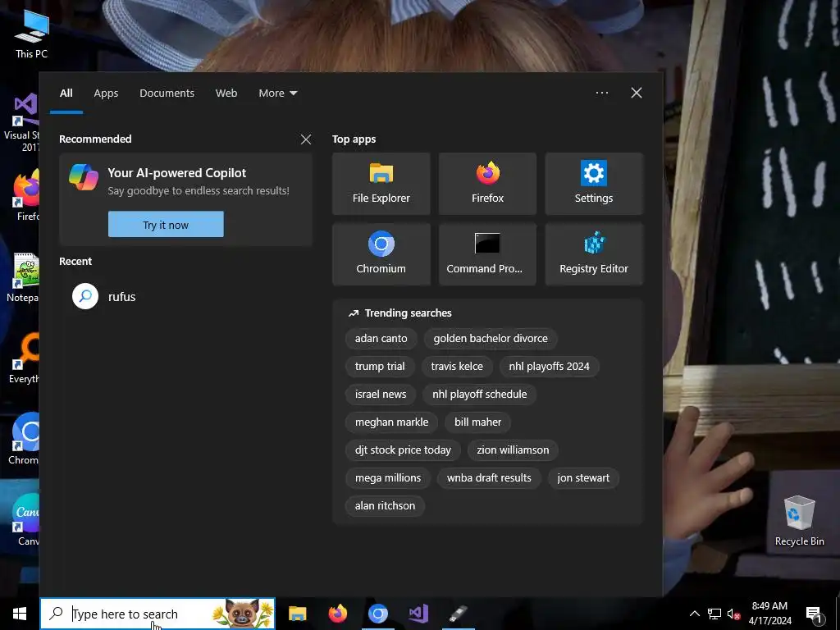Select the Notepad++ desktop shortcut
This screenshot has width=840, height=630.
[x=22, y=277]
